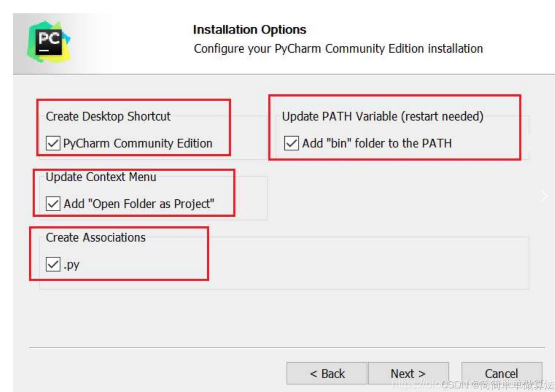The height and width of the screenshot is (392, 555).
Task: Select the Update PATH Variable group heading
Action: [x=382, y=116]
